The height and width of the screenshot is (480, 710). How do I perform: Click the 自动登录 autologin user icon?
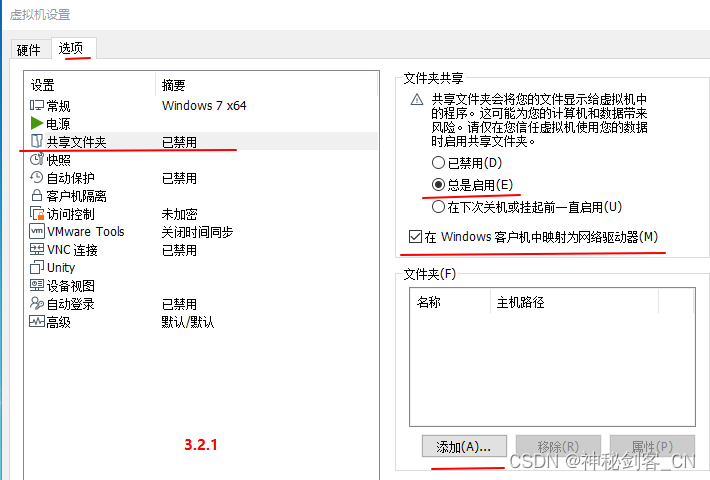(37, 303)
